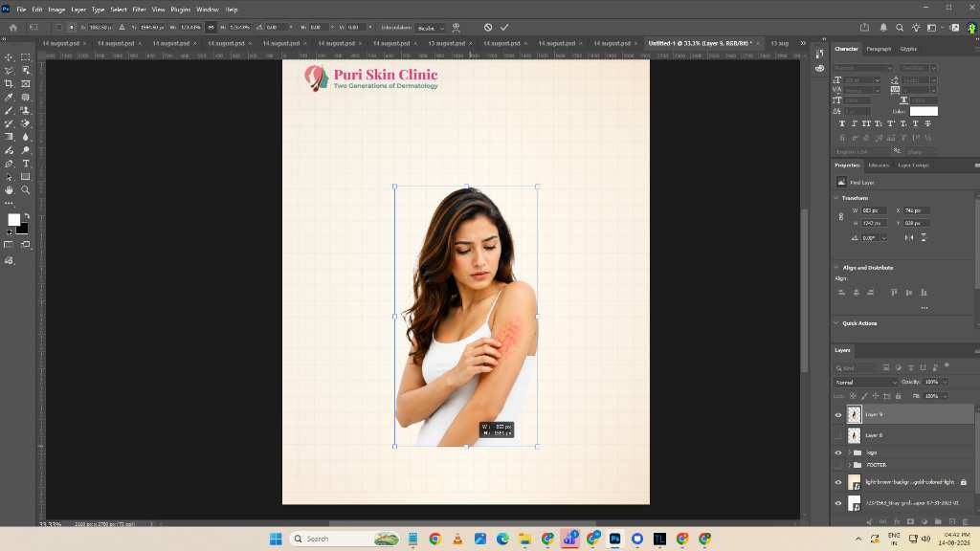Expand the logo layer group

click(x=849, y=452)
